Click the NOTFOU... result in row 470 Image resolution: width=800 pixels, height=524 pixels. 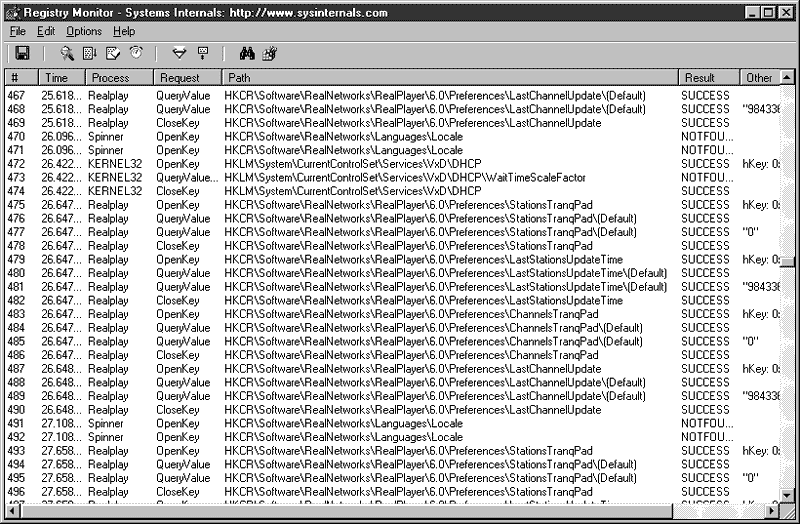707,137
